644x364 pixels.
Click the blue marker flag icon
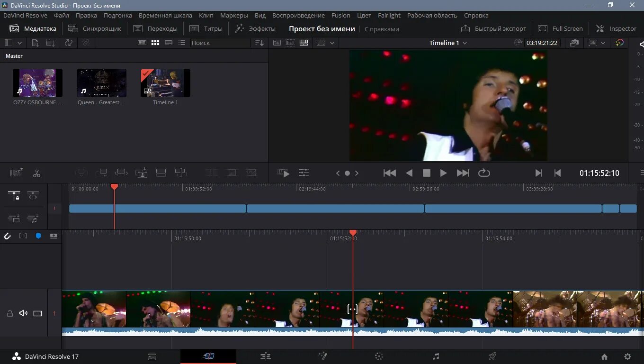point(38,236)
